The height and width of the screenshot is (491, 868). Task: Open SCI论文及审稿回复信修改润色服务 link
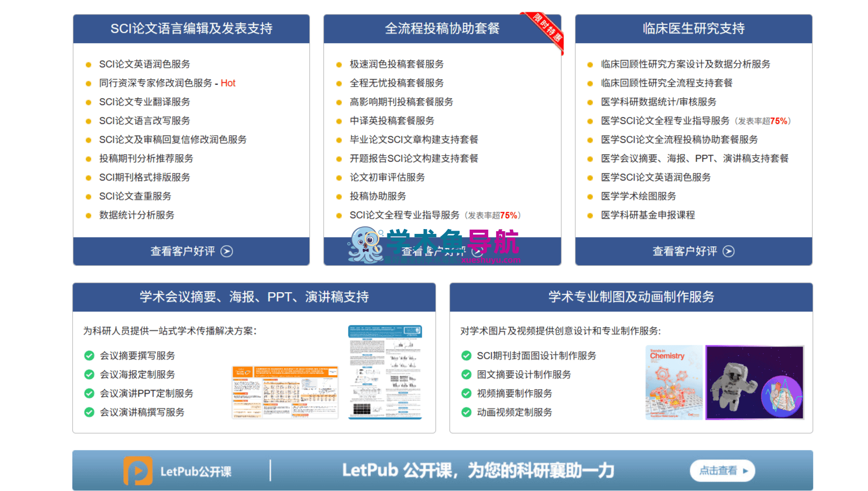(173, 140)
